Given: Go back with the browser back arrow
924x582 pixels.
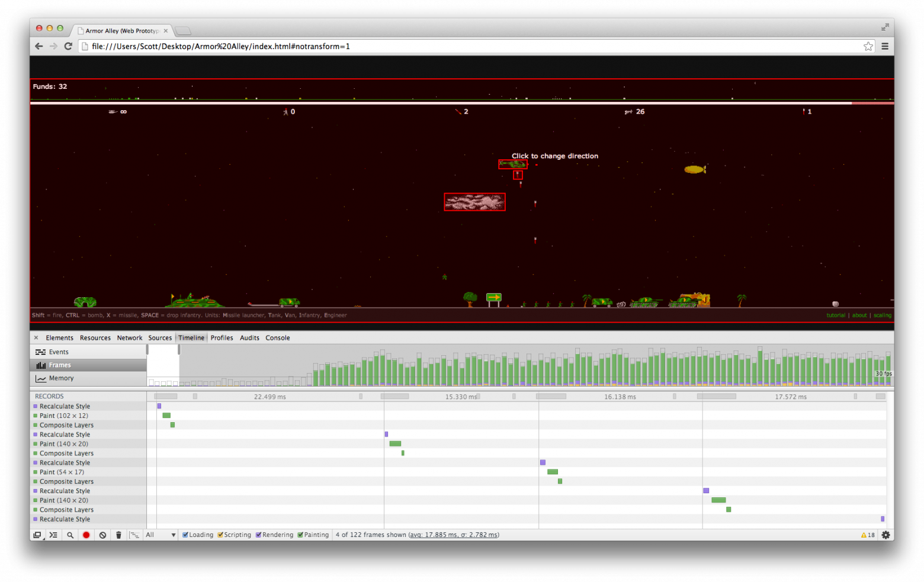Looking at the screenshot, I should [39, 46].
